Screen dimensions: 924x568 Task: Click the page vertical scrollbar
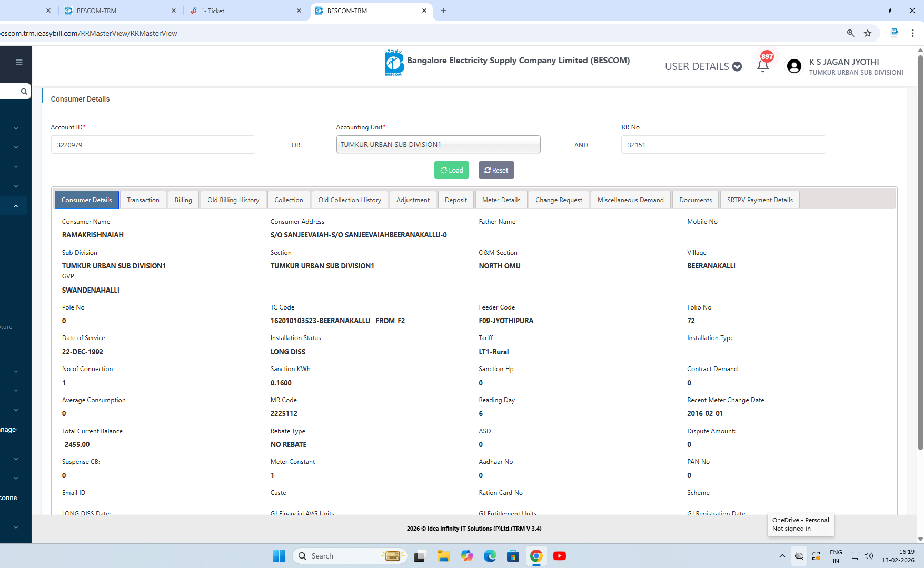pos(920,253)
